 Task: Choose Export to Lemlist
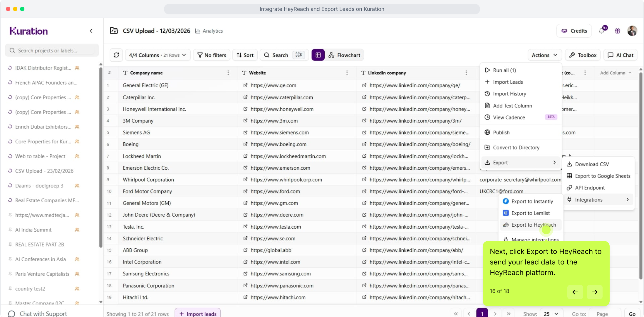(x=531, y=213)
